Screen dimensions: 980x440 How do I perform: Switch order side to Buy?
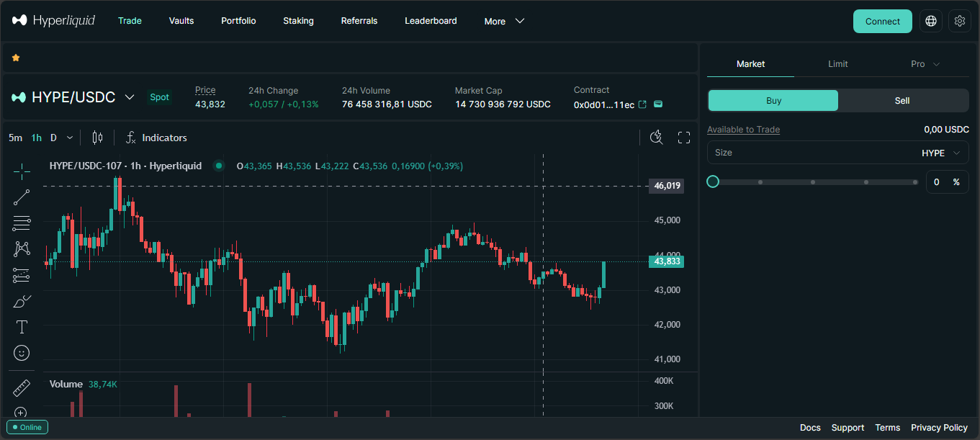tap(773, 101)
